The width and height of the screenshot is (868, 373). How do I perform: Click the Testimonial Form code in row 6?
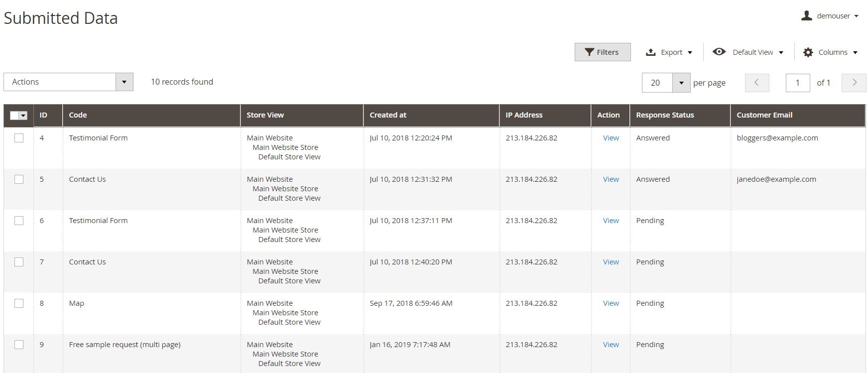click(x=98, y=221)
